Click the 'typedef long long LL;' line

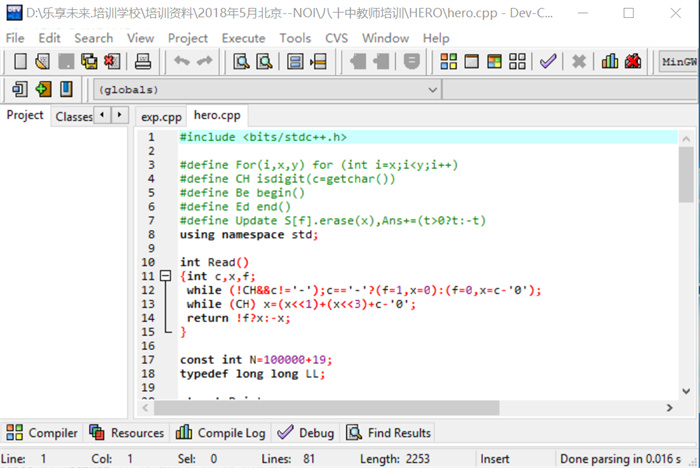[253, 374]
